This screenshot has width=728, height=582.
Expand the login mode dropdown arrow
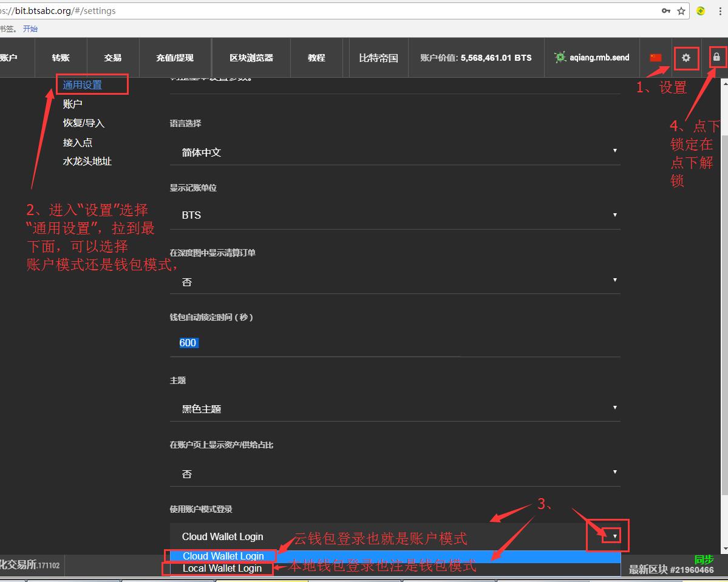point(615,536)
